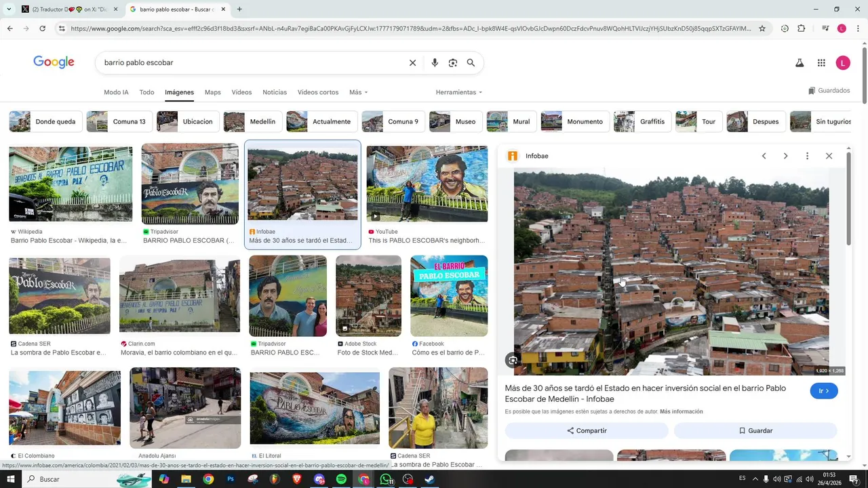Open File Explorer from the taskbar
This screenshot has height=488, width=868.
coord(186,479)
